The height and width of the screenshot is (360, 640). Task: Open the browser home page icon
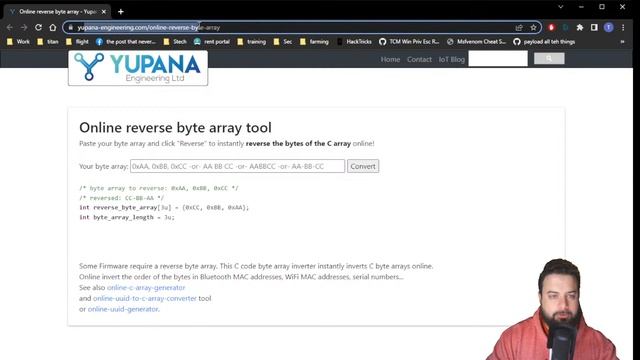[53, 27]
